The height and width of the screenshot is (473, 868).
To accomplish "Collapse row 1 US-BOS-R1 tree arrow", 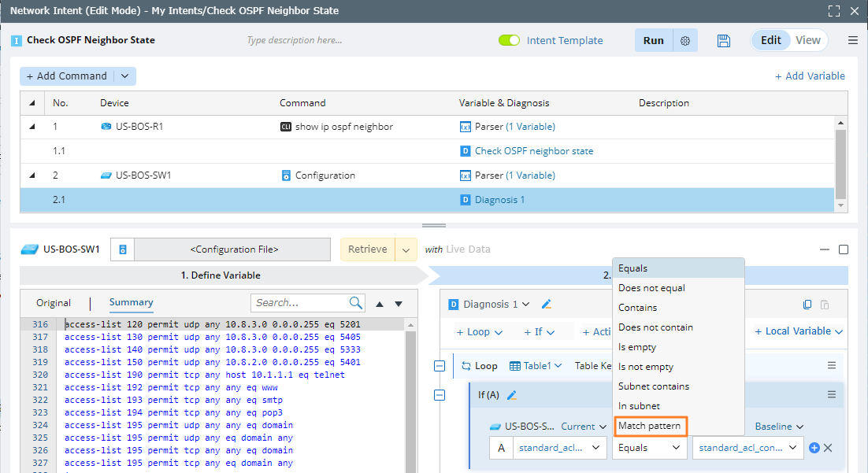I will pos(32,127).
